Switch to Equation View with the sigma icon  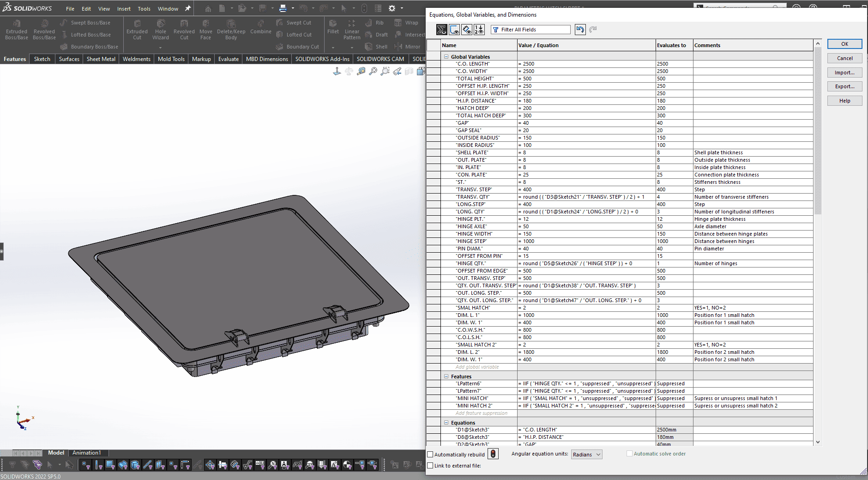[x=441, y=30]
